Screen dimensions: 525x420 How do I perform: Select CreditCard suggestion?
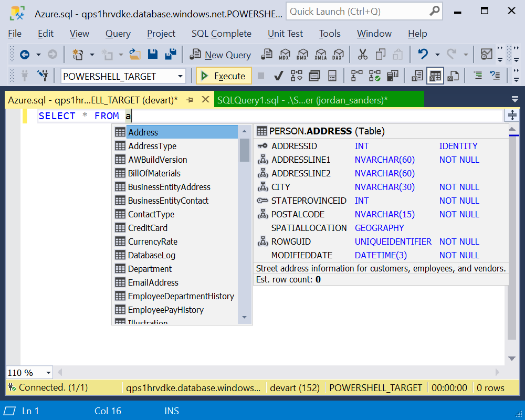point(176,228)
